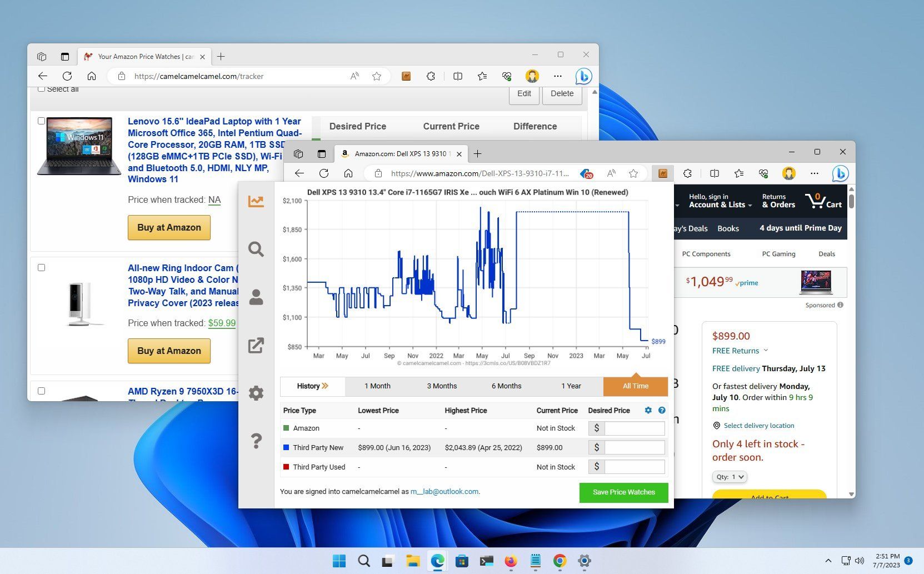Open the user account icon in Camelizer sidebar
This screenshot has height=574, width=924.
tap(256, 297)
